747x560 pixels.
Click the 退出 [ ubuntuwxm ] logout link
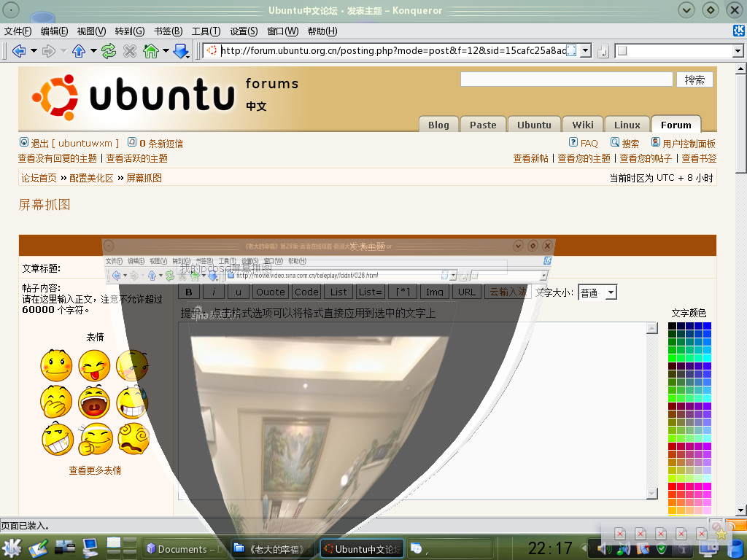click(75, 144)
